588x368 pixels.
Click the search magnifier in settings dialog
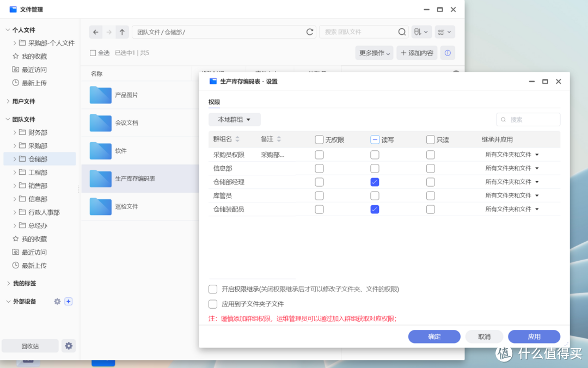coord(503,119)
